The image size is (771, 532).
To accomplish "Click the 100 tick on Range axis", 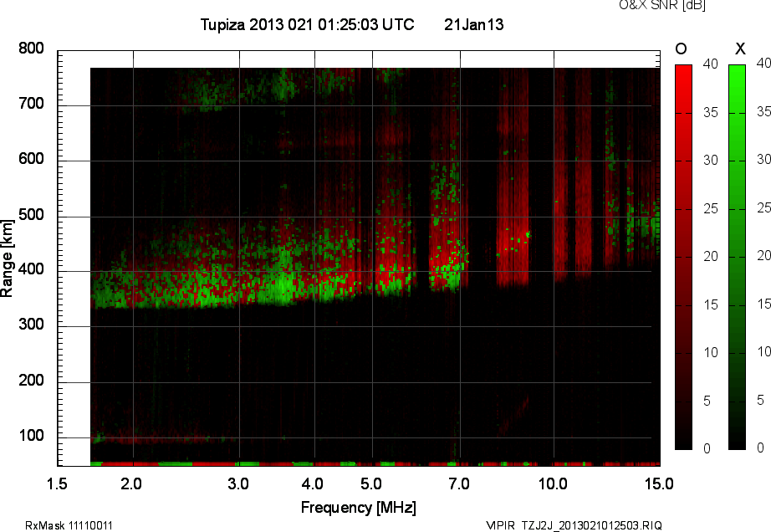I will (31, 436).
